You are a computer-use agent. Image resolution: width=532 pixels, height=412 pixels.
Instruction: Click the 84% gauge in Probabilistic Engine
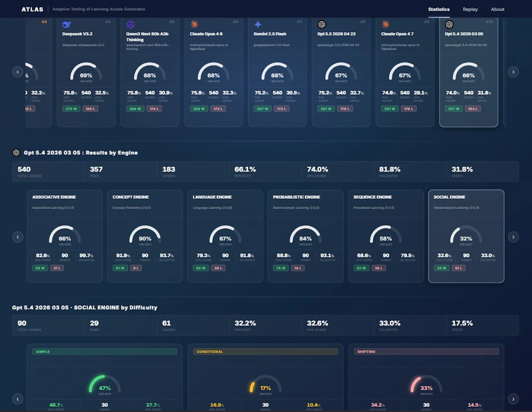306,236
